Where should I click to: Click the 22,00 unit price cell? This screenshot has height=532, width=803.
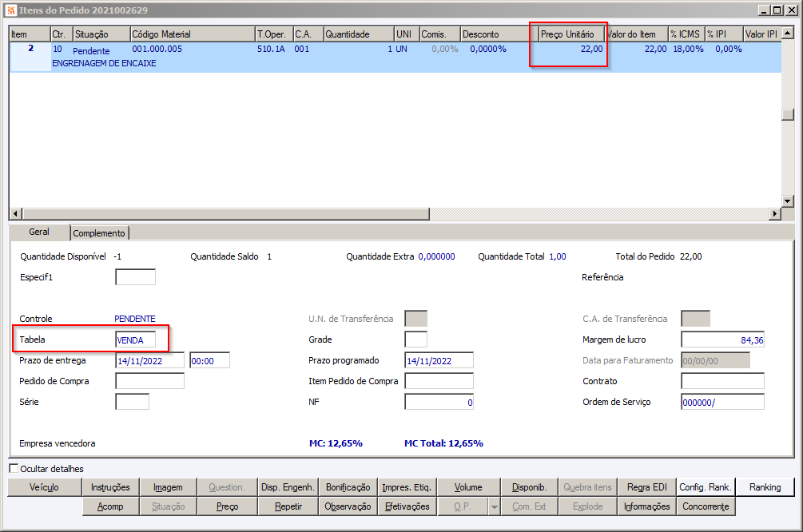tap(591, 50)
